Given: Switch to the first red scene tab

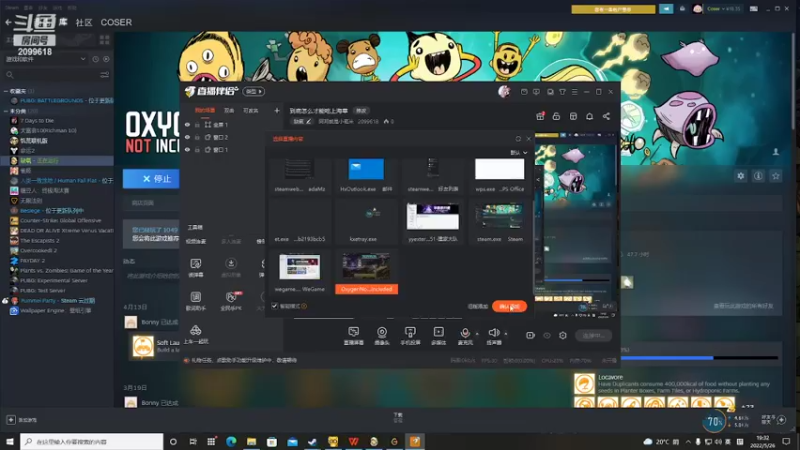Looking at the screenshot, I should (x=205, y=111).
